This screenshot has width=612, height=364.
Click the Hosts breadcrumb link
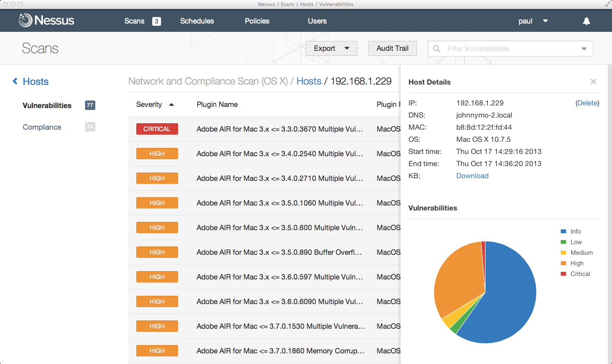(309, 81)
